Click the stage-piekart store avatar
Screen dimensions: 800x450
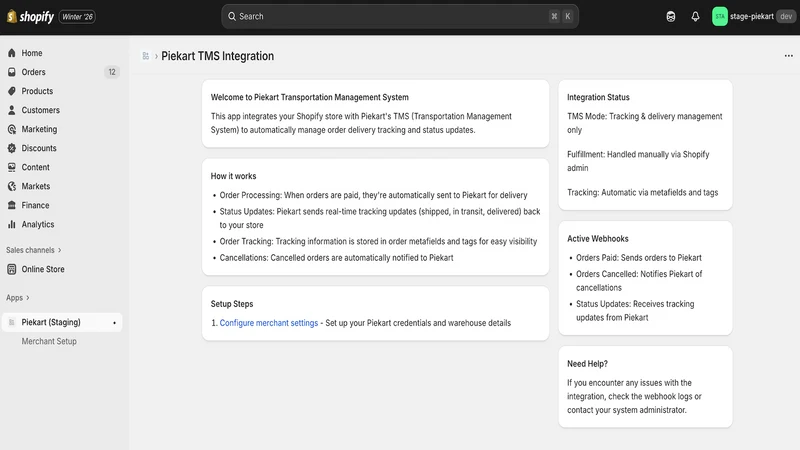click(719, 16)
